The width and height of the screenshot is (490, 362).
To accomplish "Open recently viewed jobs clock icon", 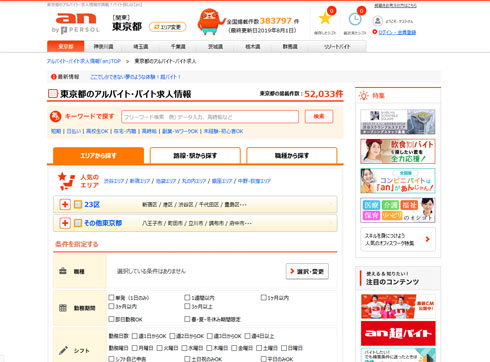I will pos(355,19).
